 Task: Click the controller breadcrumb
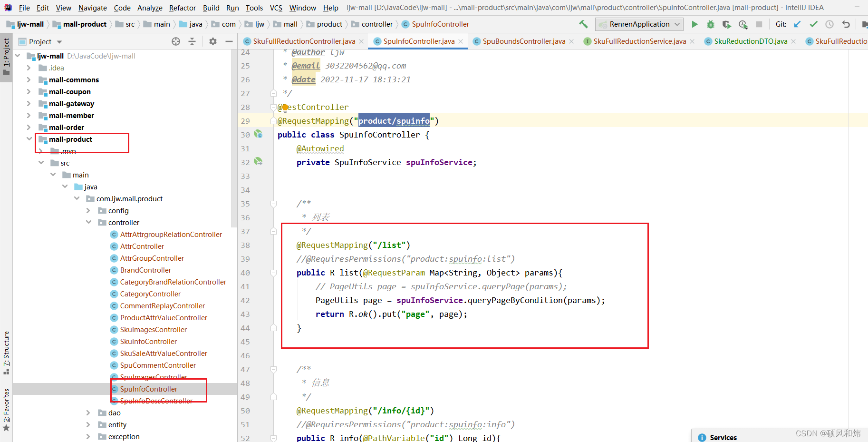click(372, 24)
